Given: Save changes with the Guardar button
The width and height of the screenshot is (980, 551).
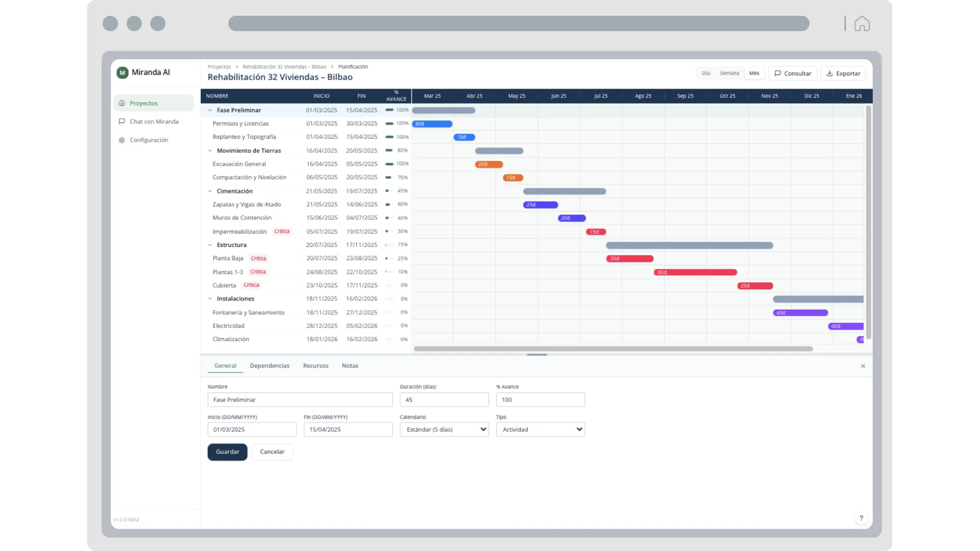Looking at the screenshot, I should (x=227, y=452).
